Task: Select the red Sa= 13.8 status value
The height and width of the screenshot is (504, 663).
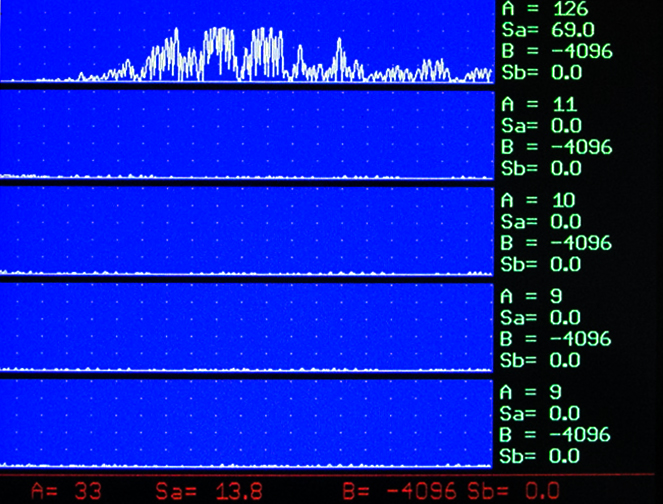Action: [x=199, y=491]
